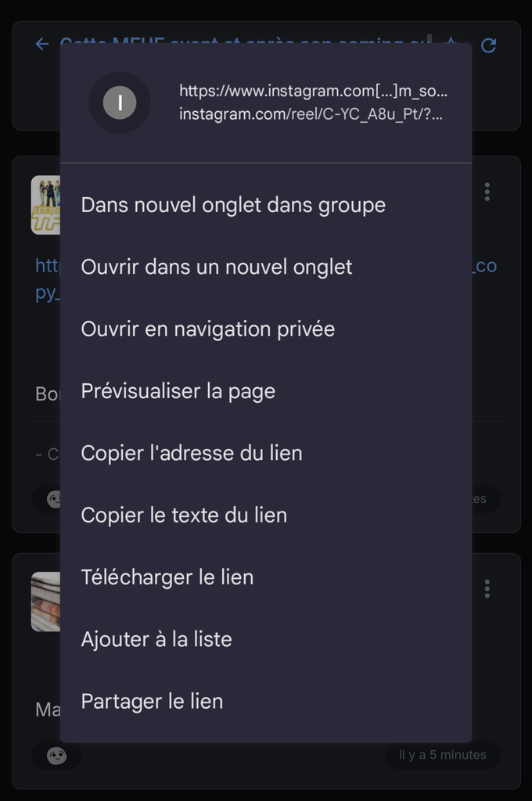Screen dimensions: 532x801
Task: Choose "Ajouter à la liste"
Action: pos(156,639)
